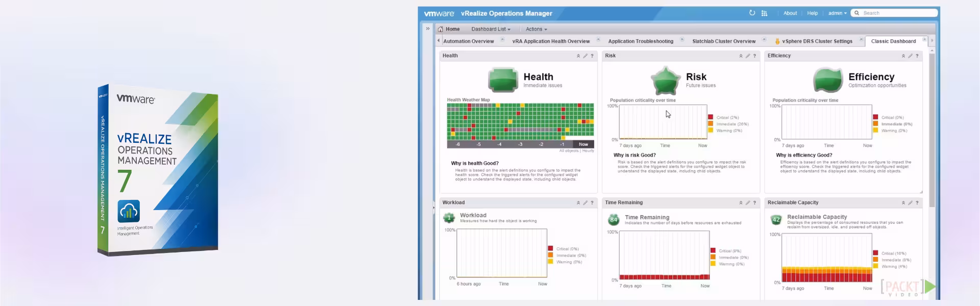Open help for the Reclaimable Capacity widget
This screenshot has width=980, height=306.
coord(917,203)
